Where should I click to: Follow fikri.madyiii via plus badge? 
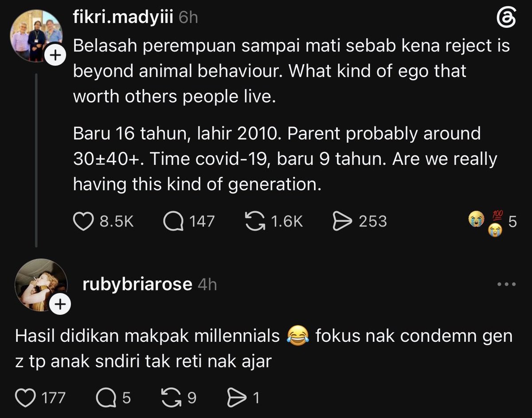(55, 55)
